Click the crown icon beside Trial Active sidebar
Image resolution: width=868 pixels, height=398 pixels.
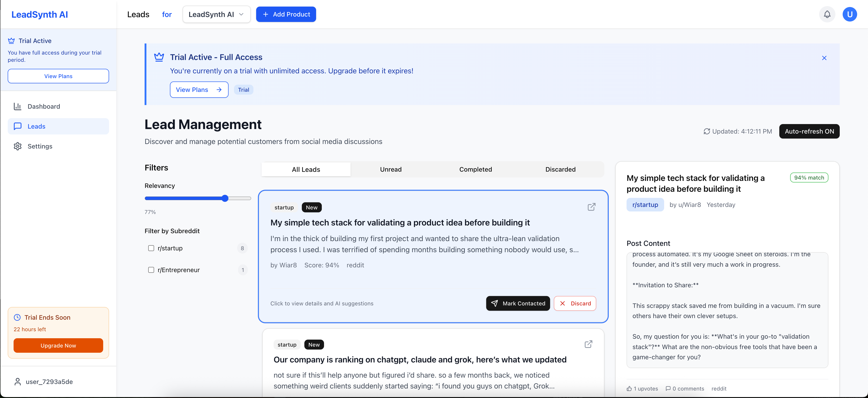point(12,41)
